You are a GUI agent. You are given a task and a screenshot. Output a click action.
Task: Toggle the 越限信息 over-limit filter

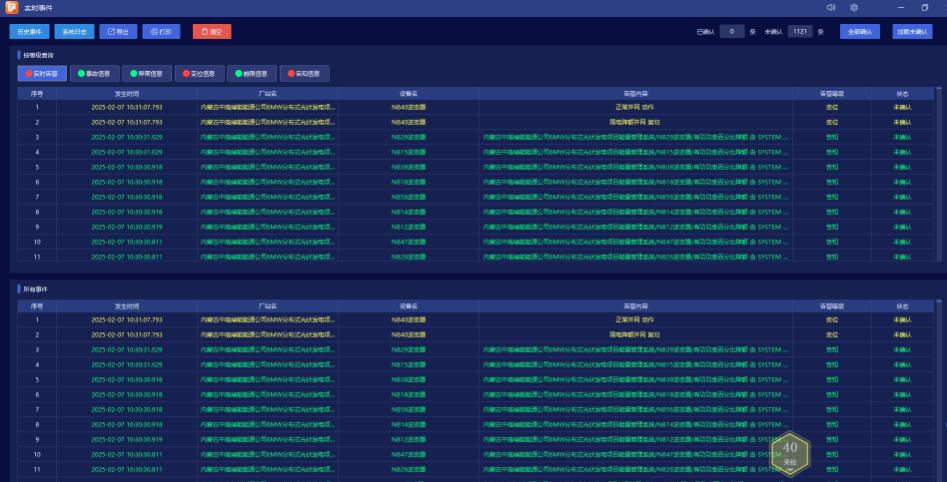pos(252,74)
